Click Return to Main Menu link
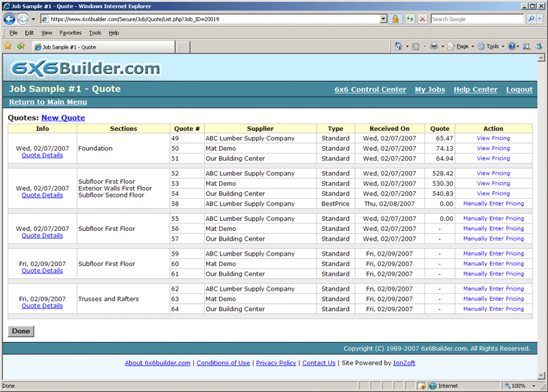548x392 pixels. (48, 102)
